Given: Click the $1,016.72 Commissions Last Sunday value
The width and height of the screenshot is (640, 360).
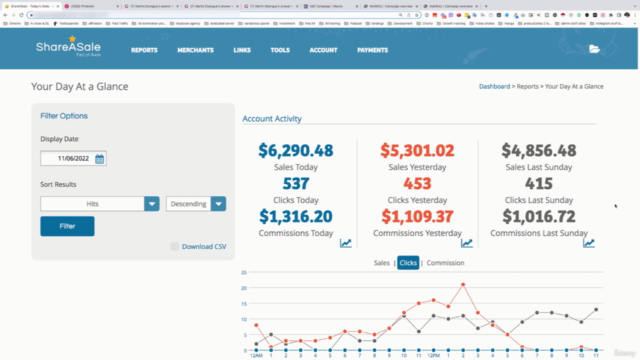Looking at the screenshot, I should [x=539, y=217].
